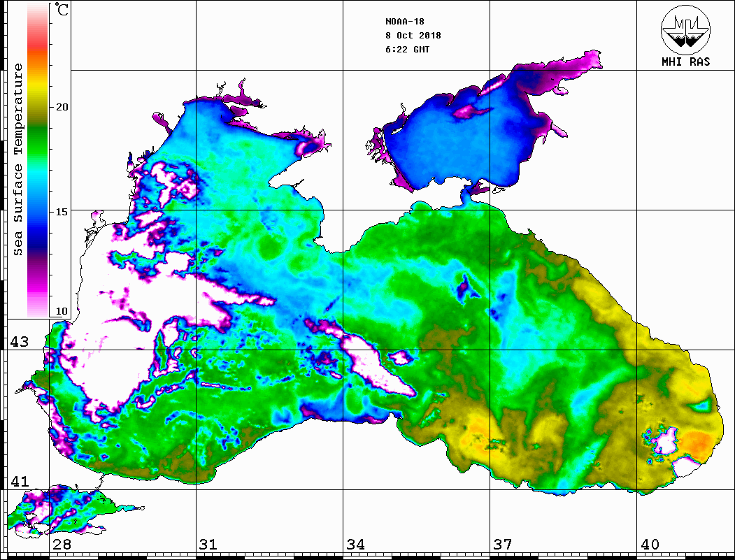Click the MHI RAS logo emblem
This screenshot has height=560, width=735.
click(685, 29)
